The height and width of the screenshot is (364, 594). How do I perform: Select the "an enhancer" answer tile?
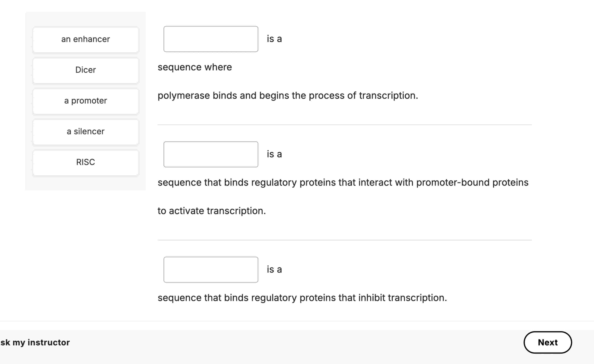tap(85, 39)
